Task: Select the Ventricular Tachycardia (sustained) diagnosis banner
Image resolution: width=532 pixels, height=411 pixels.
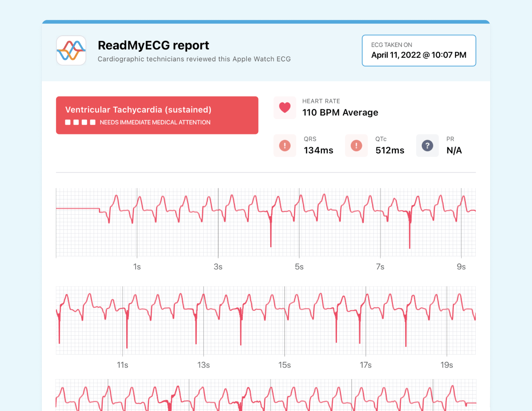Action: coord(157,115)
